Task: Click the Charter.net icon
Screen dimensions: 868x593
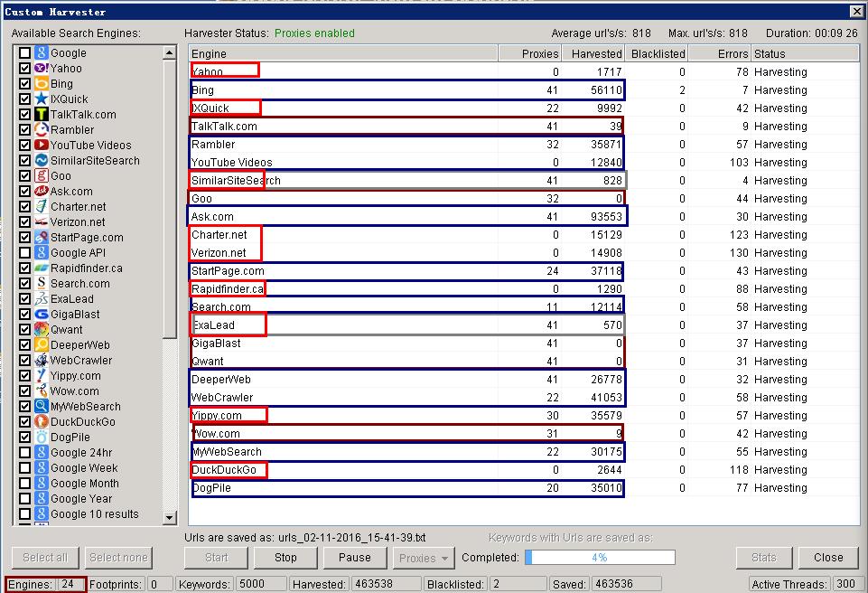Action: point(41,206)
